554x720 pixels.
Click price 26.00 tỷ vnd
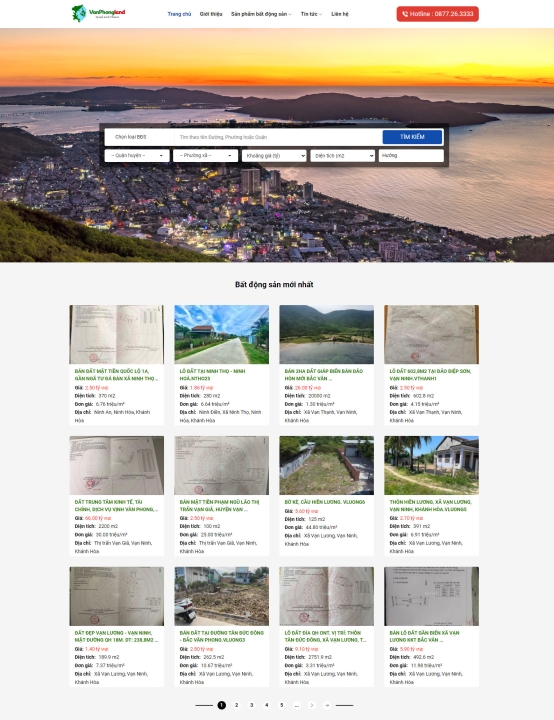coord(306,388)
